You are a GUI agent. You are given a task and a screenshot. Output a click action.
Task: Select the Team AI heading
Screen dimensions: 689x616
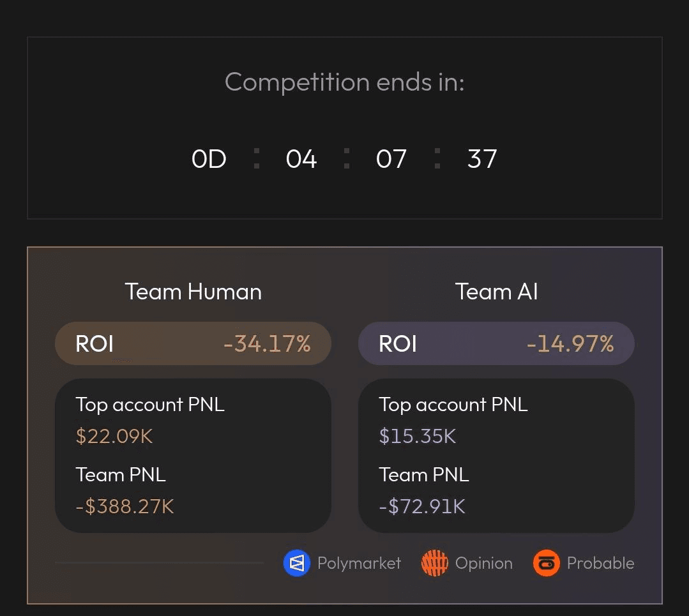(x=496, y=292)
